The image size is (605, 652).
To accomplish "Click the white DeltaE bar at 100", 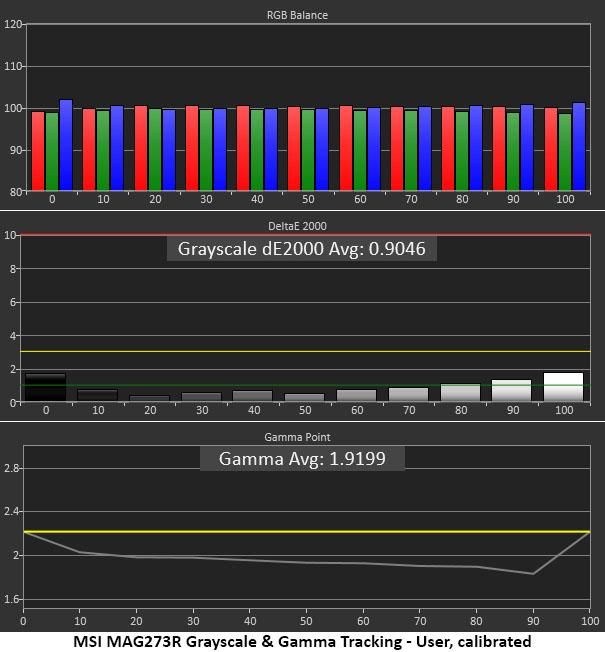I will (563, 387).
